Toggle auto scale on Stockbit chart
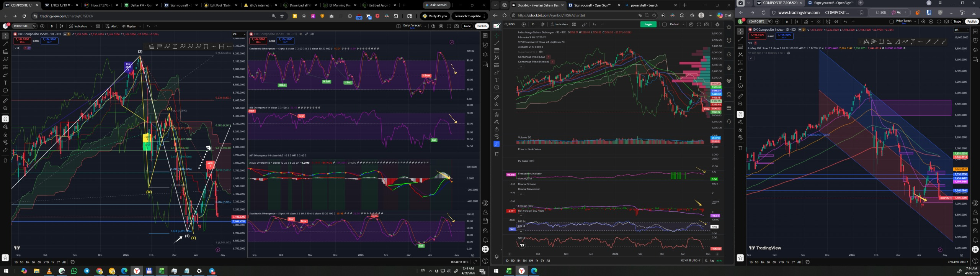This screenshot has height=276, width=980. 719,261
